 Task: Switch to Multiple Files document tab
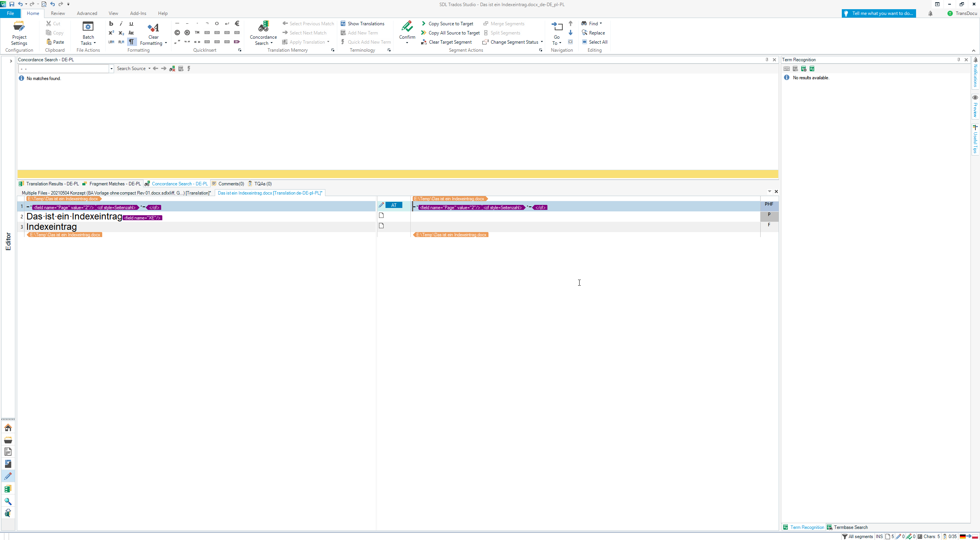coord(116,193)
